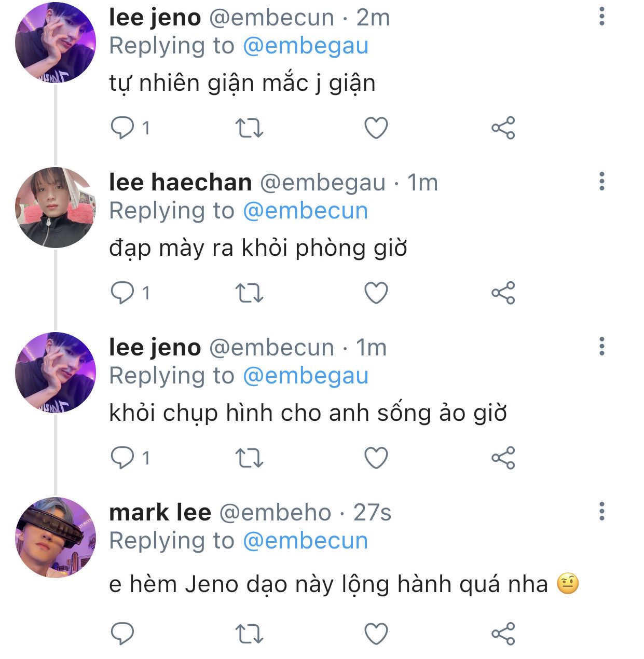Open lee haechan's profile picture
The height and width of the screenshot is (659, 644).
(x=56, y=207)
